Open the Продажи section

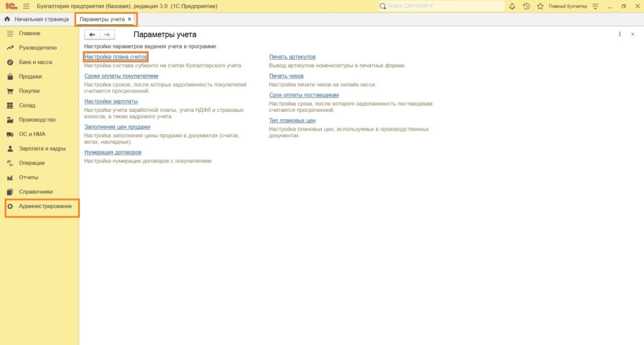30,76
